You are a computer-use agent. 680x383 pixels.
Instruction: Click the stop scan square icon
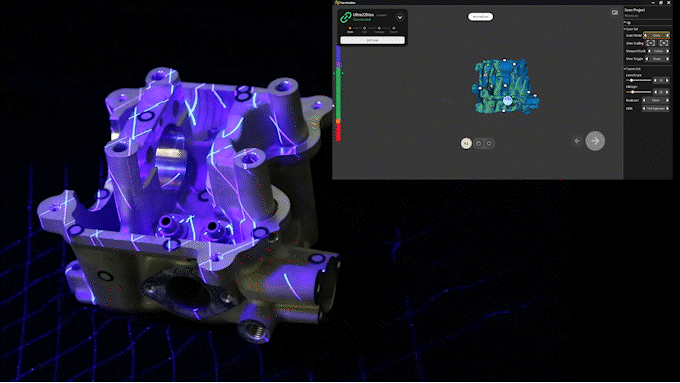pos(479,143)
